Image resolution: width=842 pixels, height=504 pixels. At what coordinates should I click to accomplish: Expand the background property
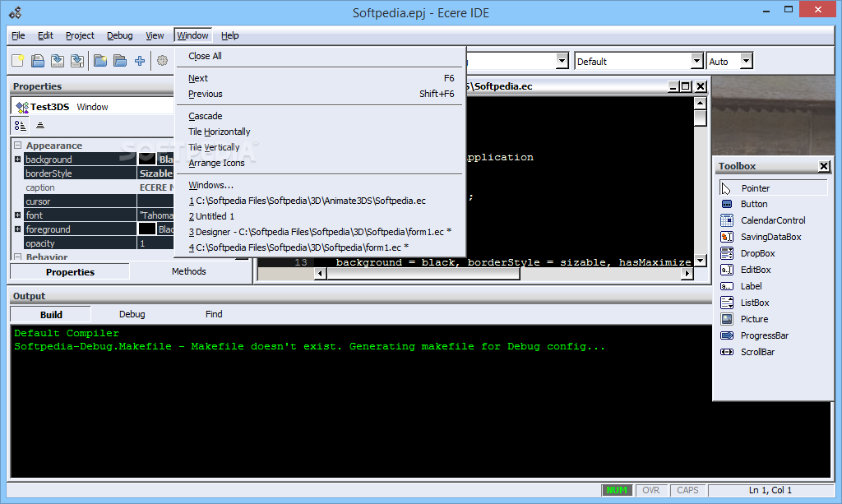(18, 160)
